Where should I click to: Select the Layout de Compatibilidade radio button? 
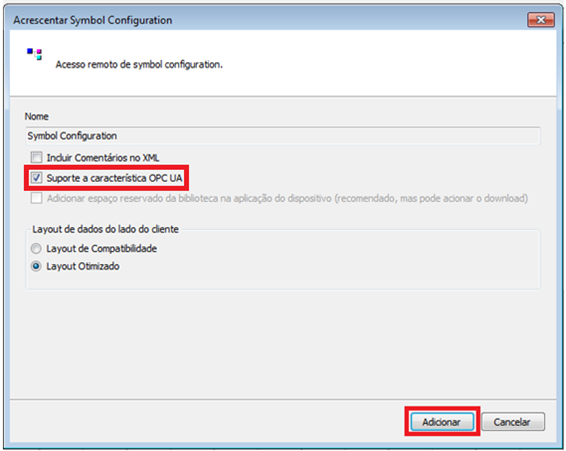pos(36,248)
